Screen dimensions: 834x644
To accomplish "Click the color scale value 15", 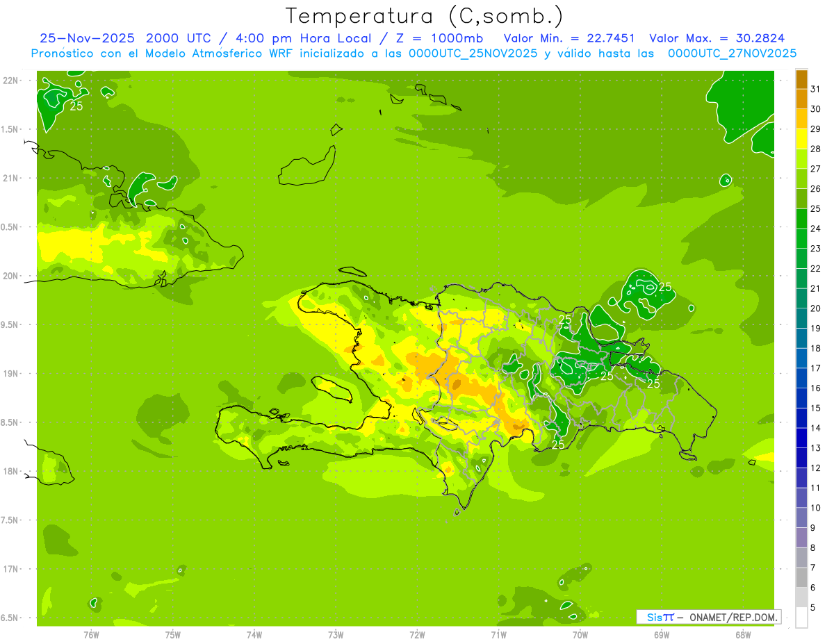I will [816, 408].
